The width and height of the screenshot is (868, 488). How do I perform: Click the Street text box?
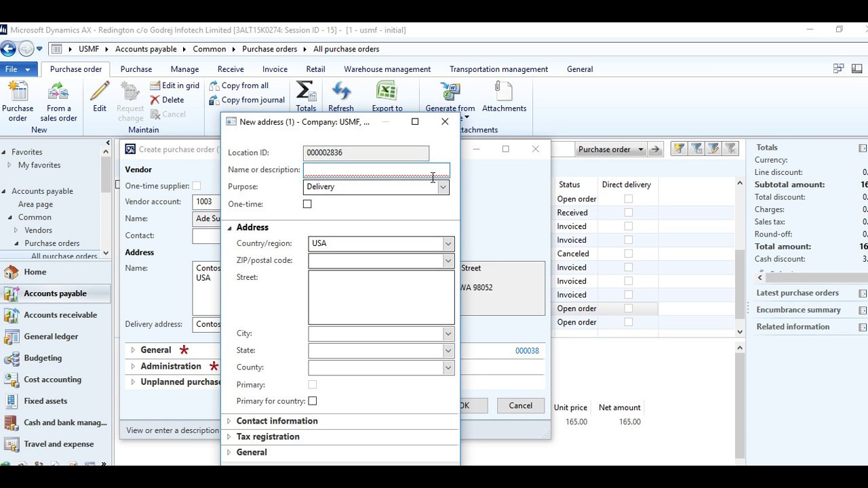tap(381, 298)
